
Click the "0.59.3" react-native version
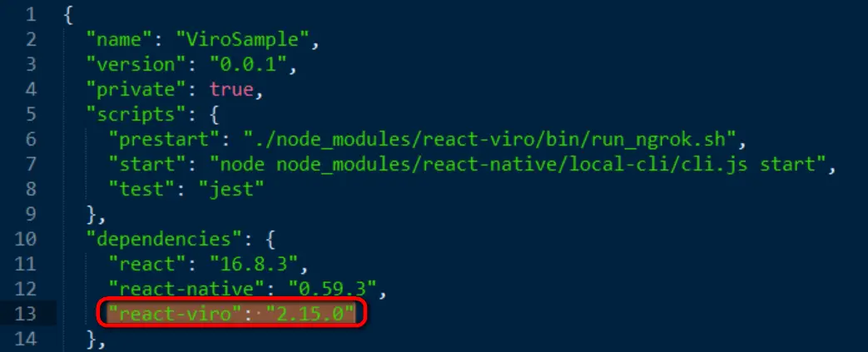(x=332, y=289)
